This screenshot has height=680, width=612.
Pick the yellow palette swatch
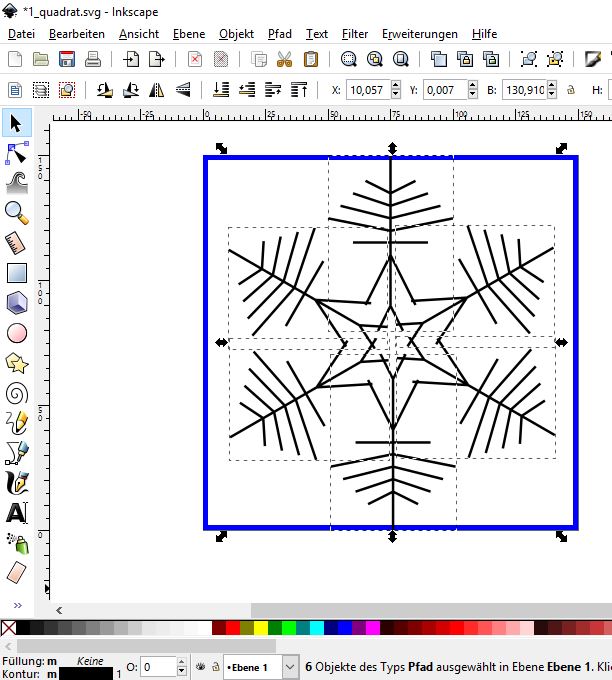[261, 628]
